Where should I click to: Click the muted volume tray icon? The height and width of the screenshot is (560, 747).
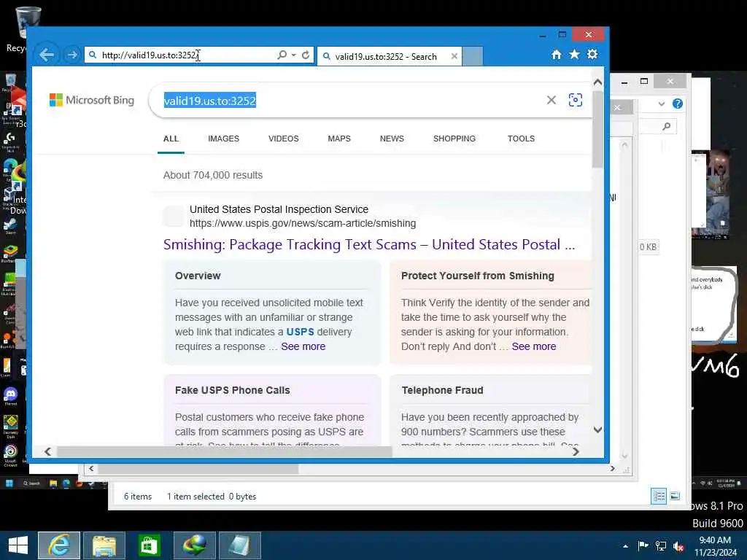[x=678, y=546]
